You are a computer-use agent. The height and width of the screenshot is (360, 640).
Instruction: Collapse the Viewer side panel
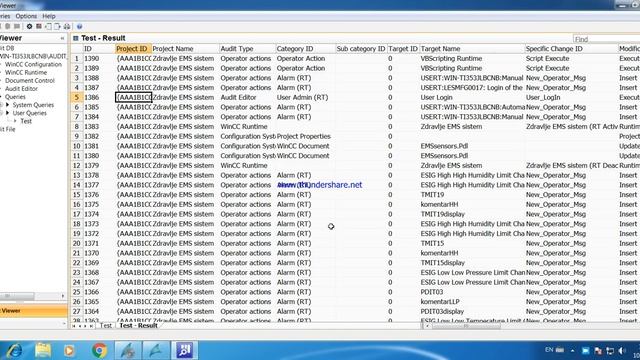pyautogui.click(x=62, y=38)
